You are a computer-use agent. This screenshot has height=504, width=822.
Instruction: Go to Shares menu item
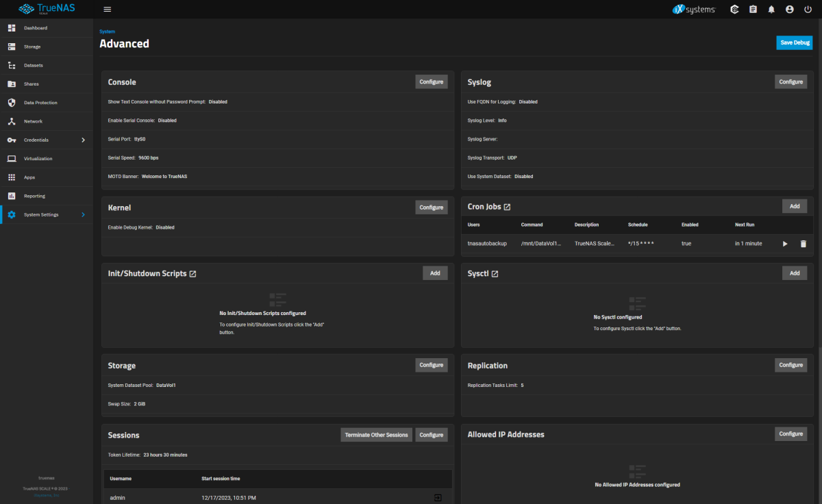click(x=47, y=84)
